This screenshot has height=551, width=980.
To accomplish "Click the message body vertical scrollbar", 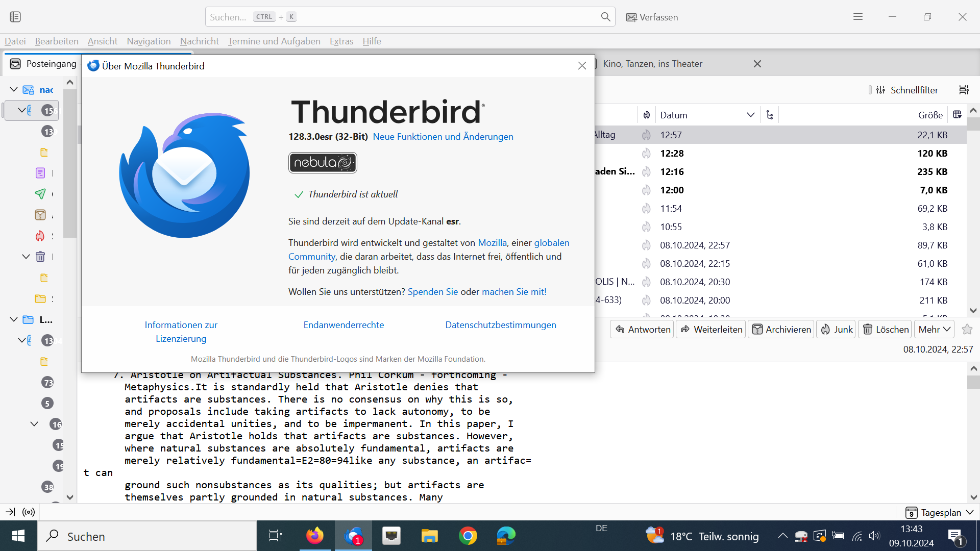I will [973, 433].
